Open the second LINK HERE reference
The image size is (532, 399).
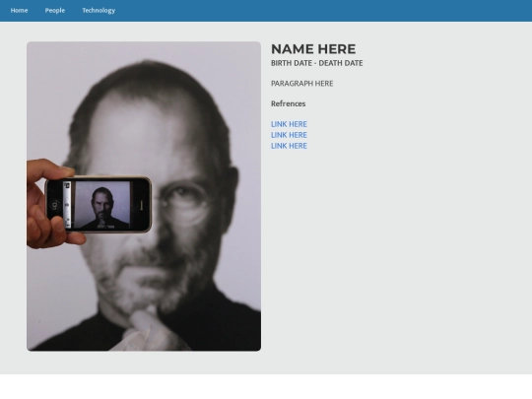coord(289,135)
